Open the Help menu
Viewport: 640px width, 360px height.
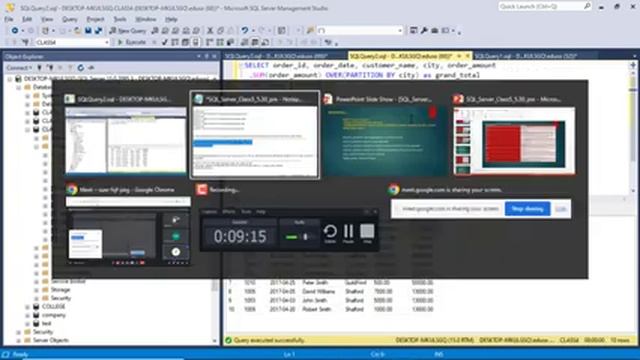[171, 19]
